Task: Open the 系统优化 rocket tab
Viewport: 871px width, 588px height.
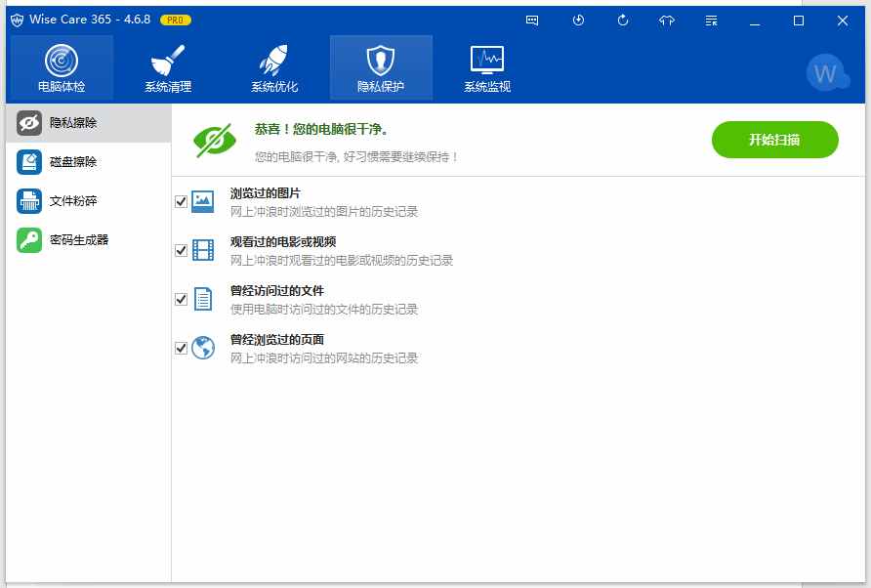Action: click(274, 67)
